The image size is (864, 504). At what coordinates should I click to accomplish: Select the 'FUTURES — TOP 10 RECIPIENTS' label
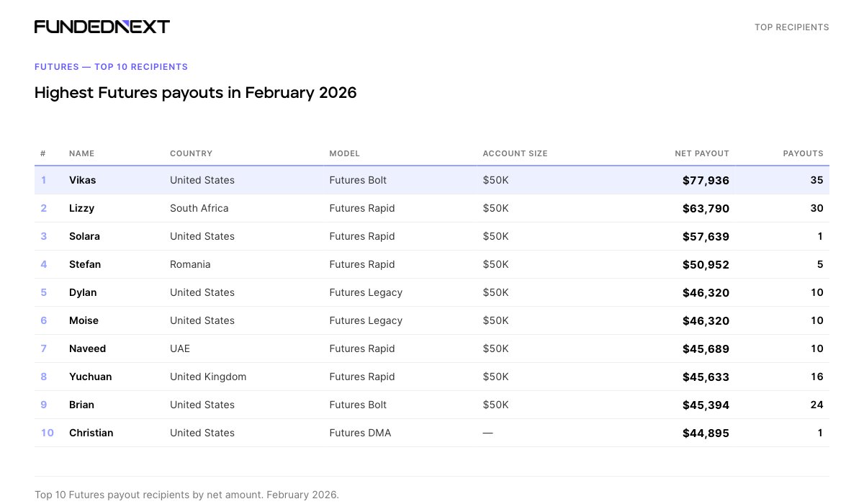(111, 67)
